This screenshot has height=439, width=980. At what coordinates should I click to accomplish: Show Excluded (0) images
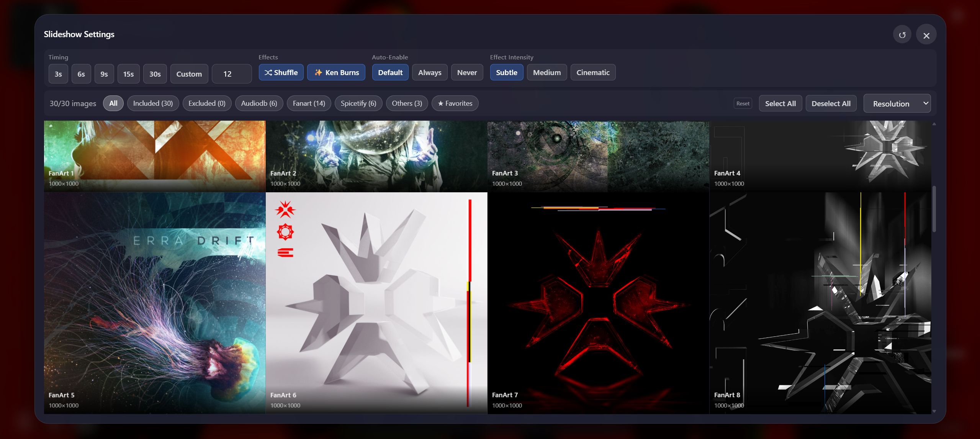[x=206, y=103]
